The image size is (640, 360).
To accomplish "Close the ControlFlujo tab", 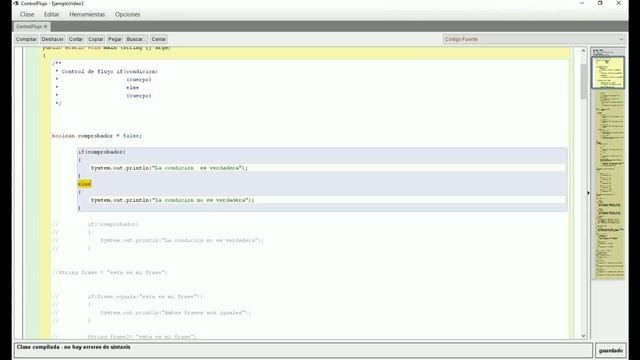I will coord(45,27).
